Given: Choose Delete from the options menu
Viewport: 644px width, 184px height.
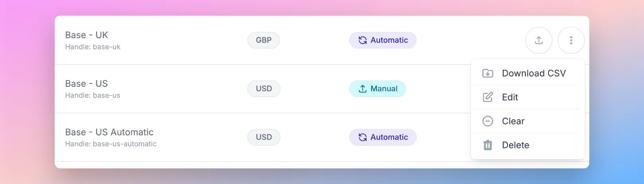Looking at the screenshot, I should coord(528,145).
